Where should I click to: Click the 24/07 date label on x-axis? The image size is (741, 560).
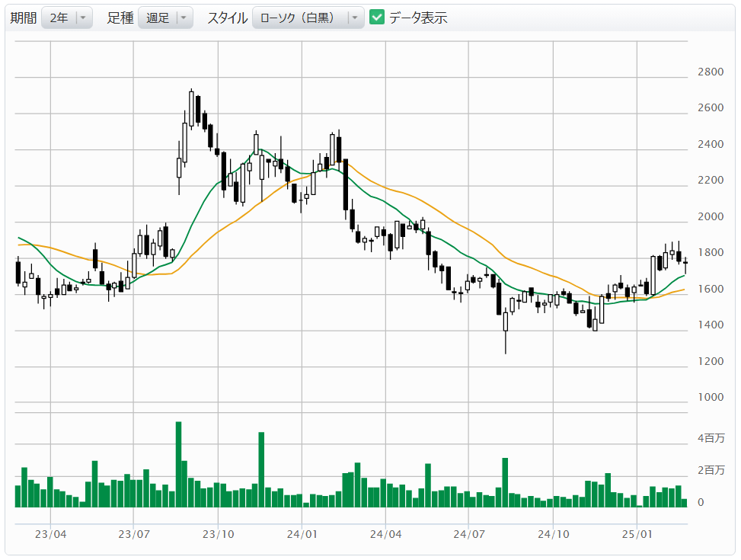(x=470, y=534)
